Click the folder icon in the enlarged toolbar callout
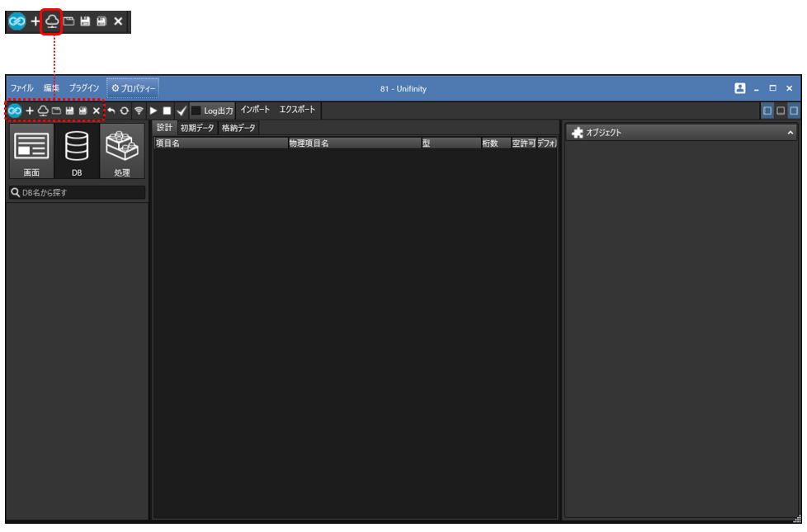The width and height of the screenshot is (807, 532). coord(69,21)
